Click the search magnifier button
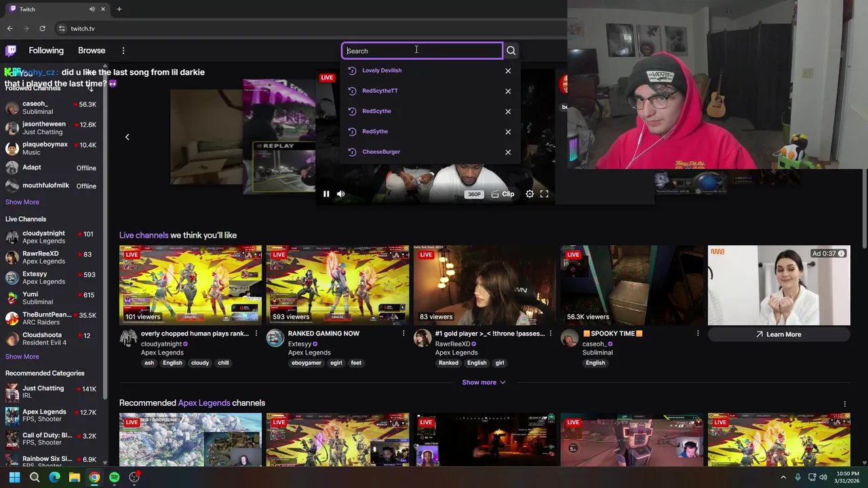 [511, 50]
